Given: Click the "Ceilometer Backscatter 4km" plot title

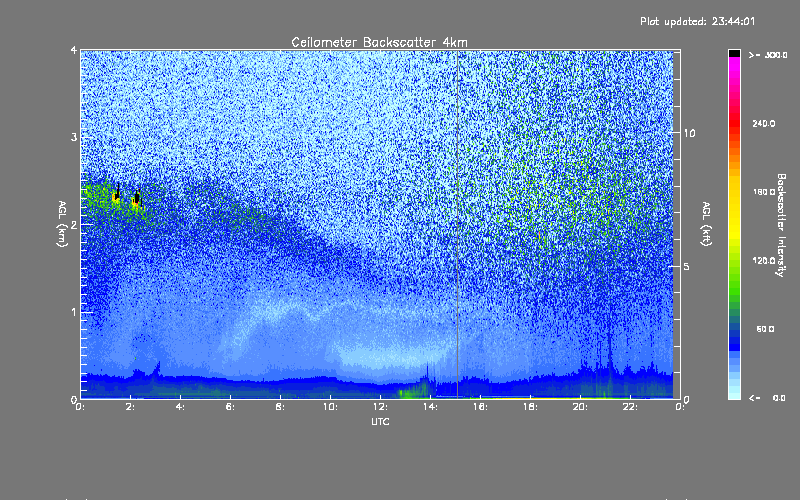Looking at the screenshot, I should pos(379,42).
